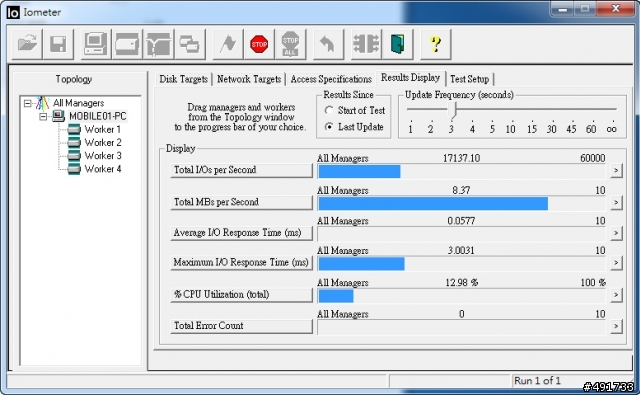
Task: Expand Average I/O Response Time arrow
Action: (x=616, y=233)
